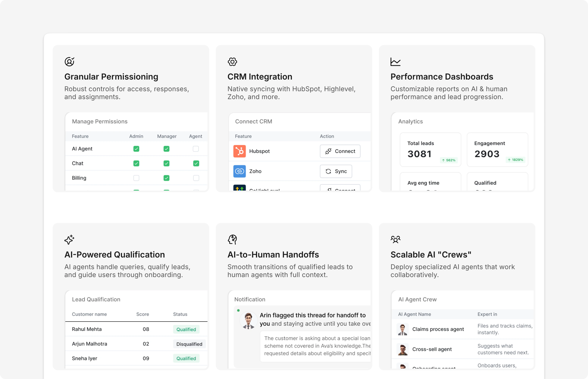Click the Scalable AI Crews people icon
Viewport: 588px width, 379px height.
[x=395, y=239]
